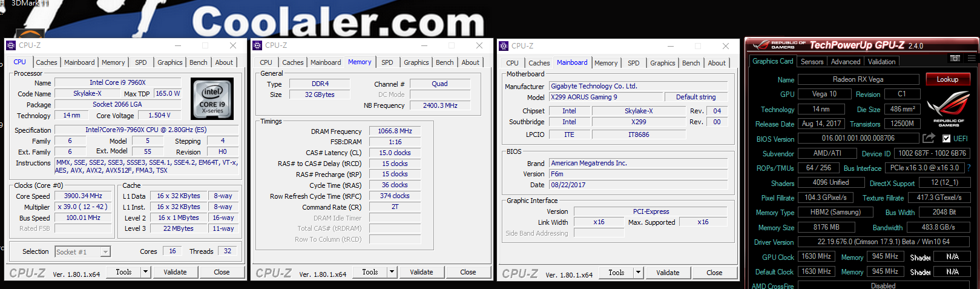Click the processor name field Intel Core i9 7960X
The width and height of the screenshot is (980, 289).
[x=117, y=82]
